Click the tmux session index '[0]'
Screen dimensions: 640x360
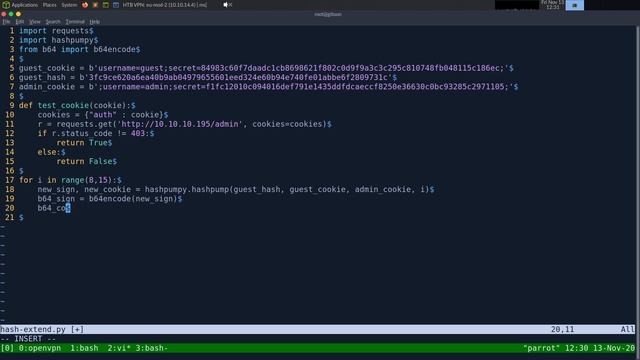click(x=7, y=348)
